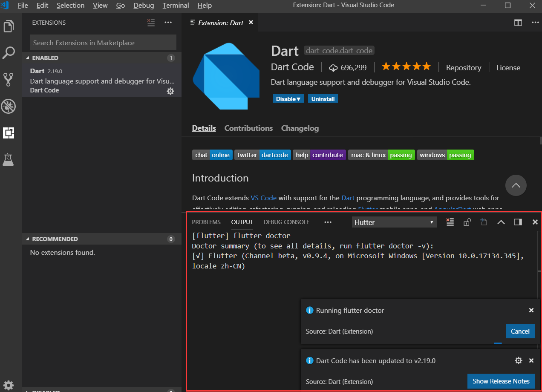The image size is (542, 392).
Task: Cancel the running flutter doctor
Action: tap(520, 331)
